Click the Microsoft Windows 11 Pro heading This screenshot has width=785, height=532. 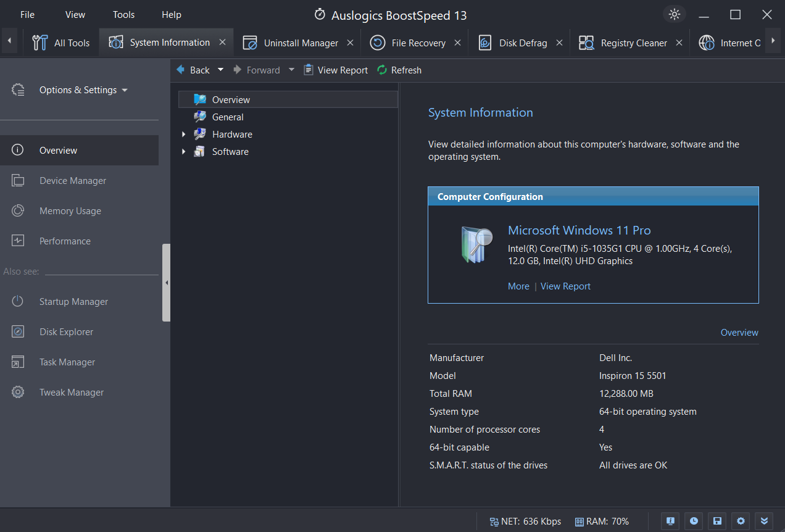pyautogui.click(x=579, y=230)
